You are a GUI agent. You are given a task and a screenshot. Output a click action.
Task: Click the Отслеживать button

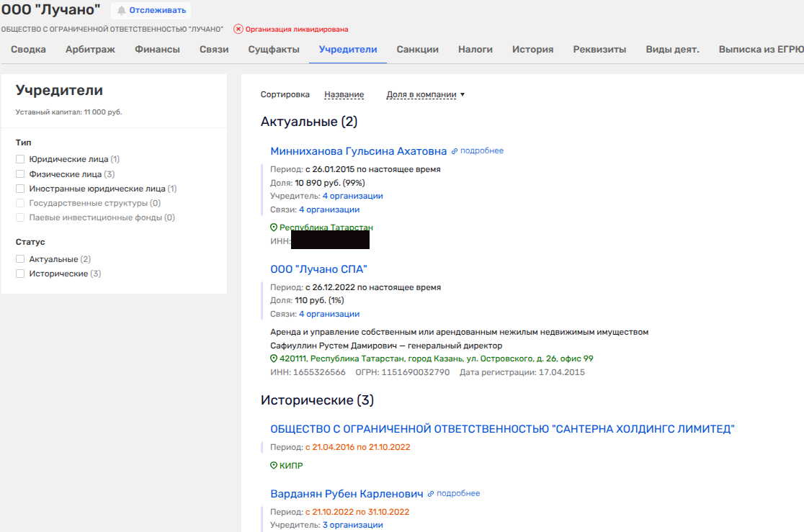(x=156, y=11)
